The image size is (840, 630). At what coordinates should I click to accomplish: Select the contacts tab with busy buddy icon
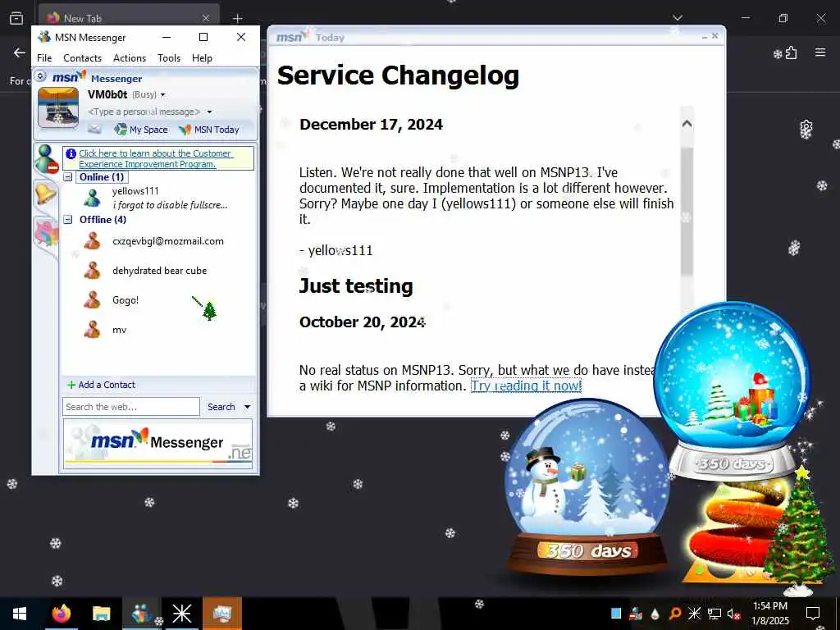(x=46, y=159)
